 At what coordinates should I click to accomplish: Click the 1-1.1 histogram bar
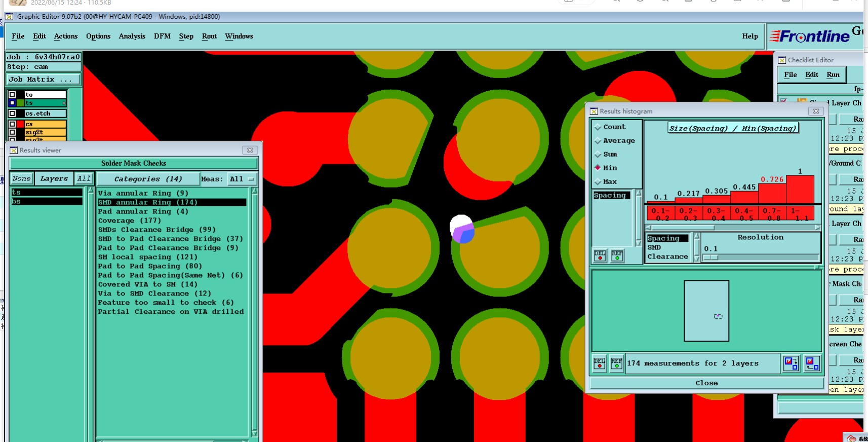(x=800, y=189)
